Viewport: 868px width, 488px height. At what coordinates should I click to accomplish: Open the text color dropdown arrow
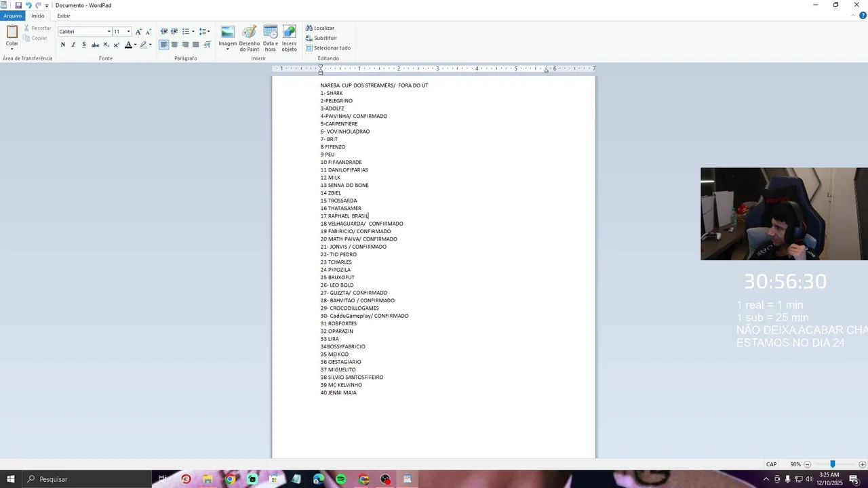coord(135,45)
